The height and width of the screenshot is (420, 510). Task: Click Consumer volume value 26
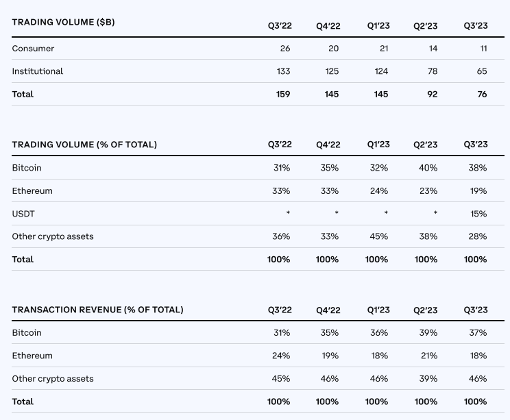[284, 49]
